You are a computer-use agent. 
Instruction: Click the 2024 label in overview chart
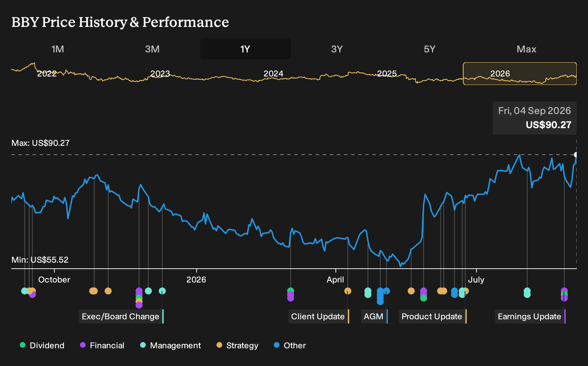tap(273, 74)
